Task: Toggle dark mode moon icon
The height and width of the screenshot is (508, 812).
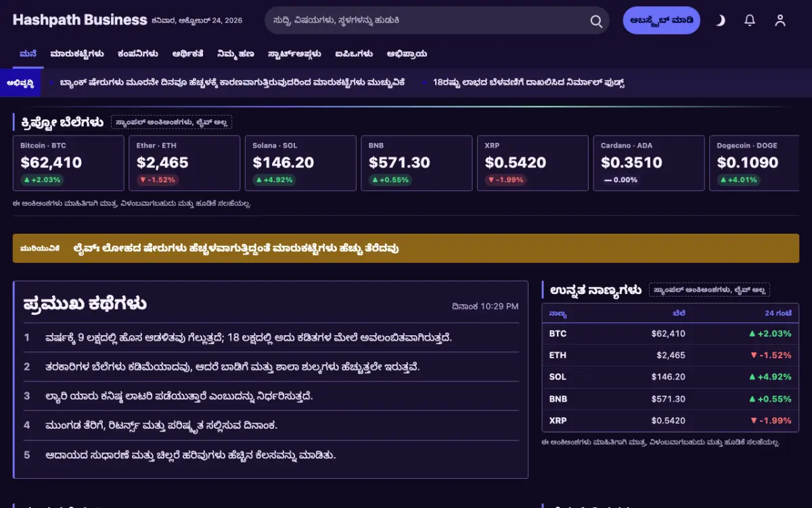Action: coord(720,20)
